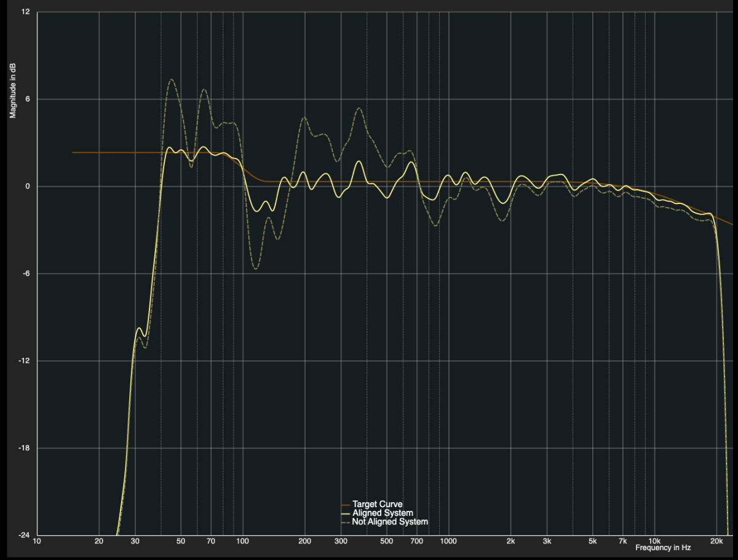Click the 6 dB axis label
The image size is (738, 560).
[x=27, y=99]
